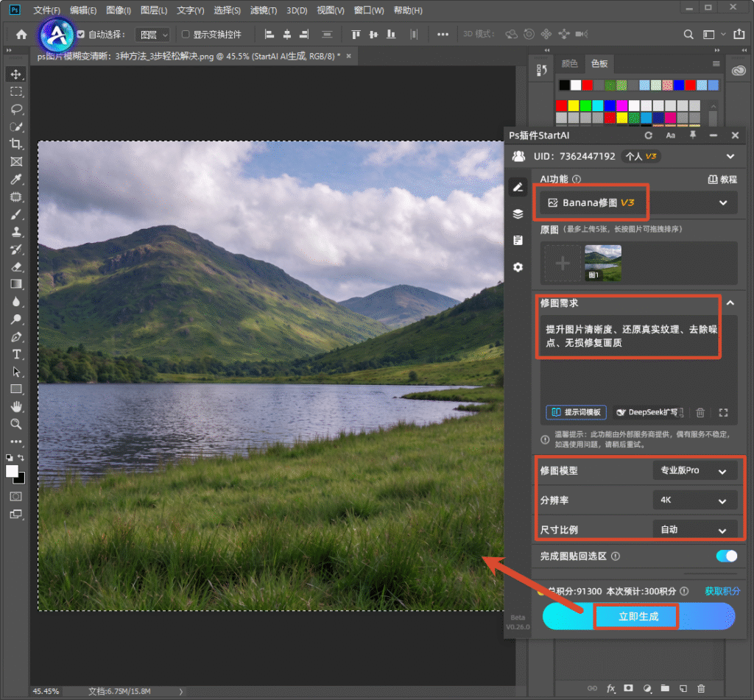Open the 图层 auto-select dropdown
Screen dimensions: 754x700
click(152, 35)
